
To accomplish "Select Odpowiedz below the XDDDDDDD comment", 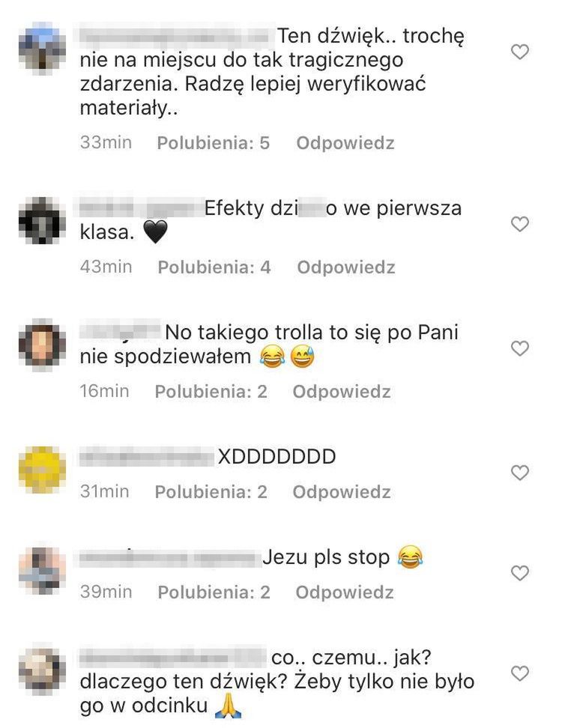I will click(342, 491).
